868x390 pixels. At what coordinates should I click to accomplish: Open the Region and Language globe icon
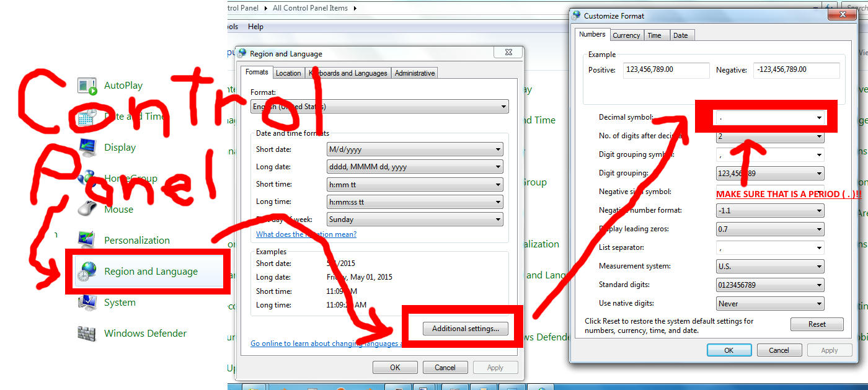(87, 272)
